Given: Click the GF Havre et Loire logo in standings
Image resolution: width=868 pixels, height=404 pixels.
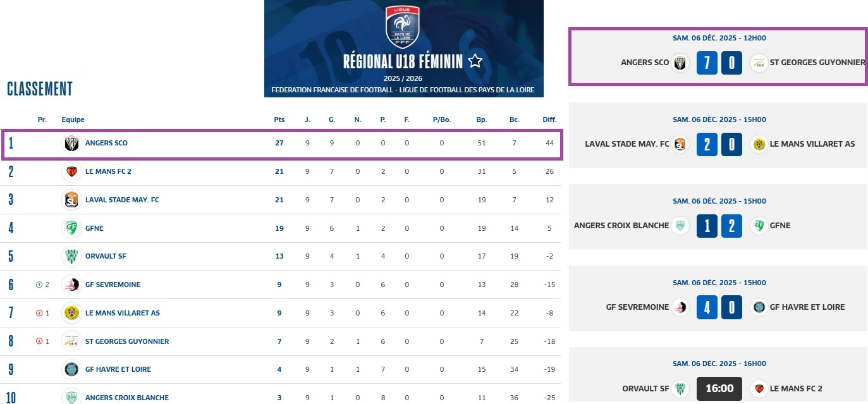Looking at the screenshot, I should tap(72, 369).
